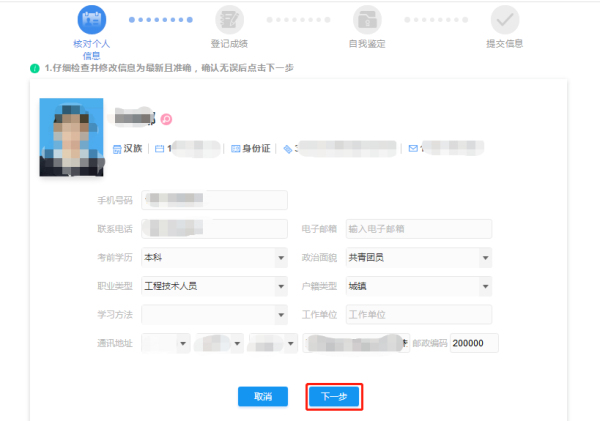Viewport: 600px width, 421px height.
Task: Open the 职业类型 dropdown
Action: [214, 286]
